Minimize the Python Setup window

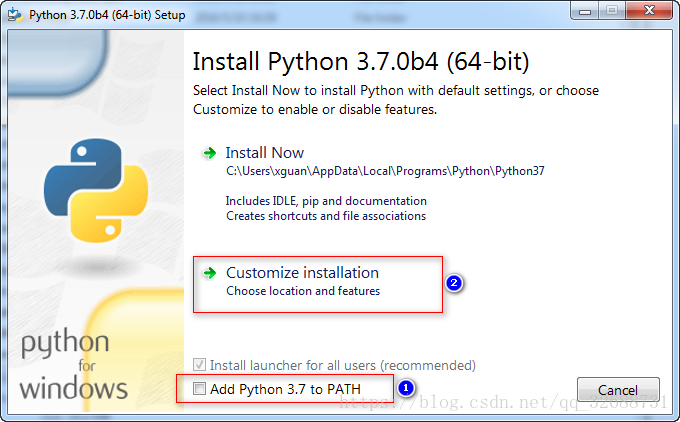(x=585, y=11)
